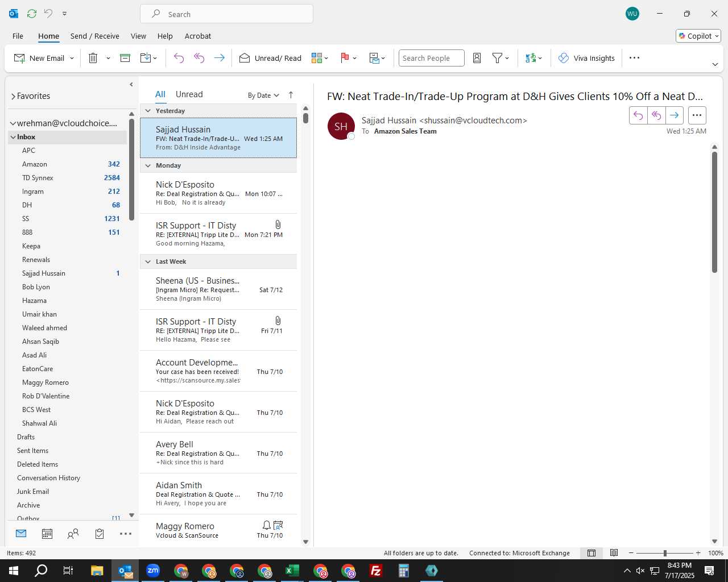Launch Viva Insights

pyautogui.click(x=586, y=58)
